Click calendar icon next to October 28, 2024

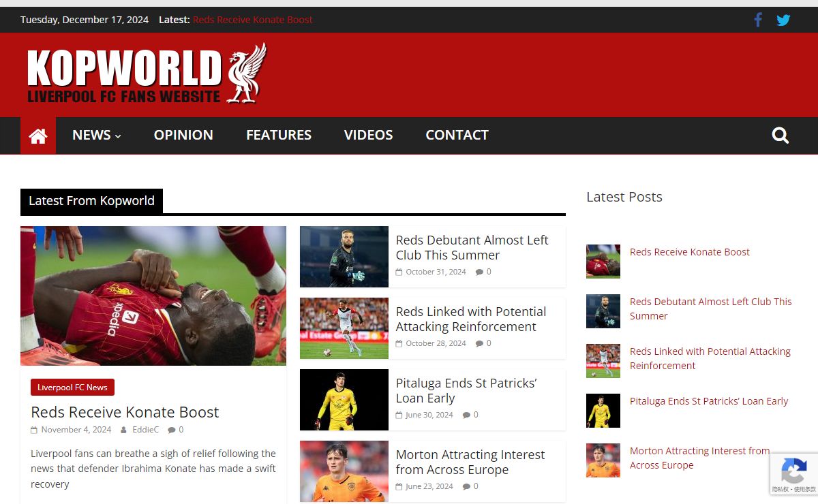coord(399,343)
